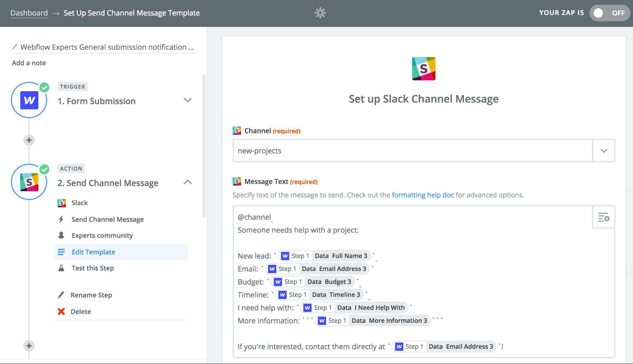This screenshot has width=633, height=364.
Task: Delete this step
Action: 81,312
